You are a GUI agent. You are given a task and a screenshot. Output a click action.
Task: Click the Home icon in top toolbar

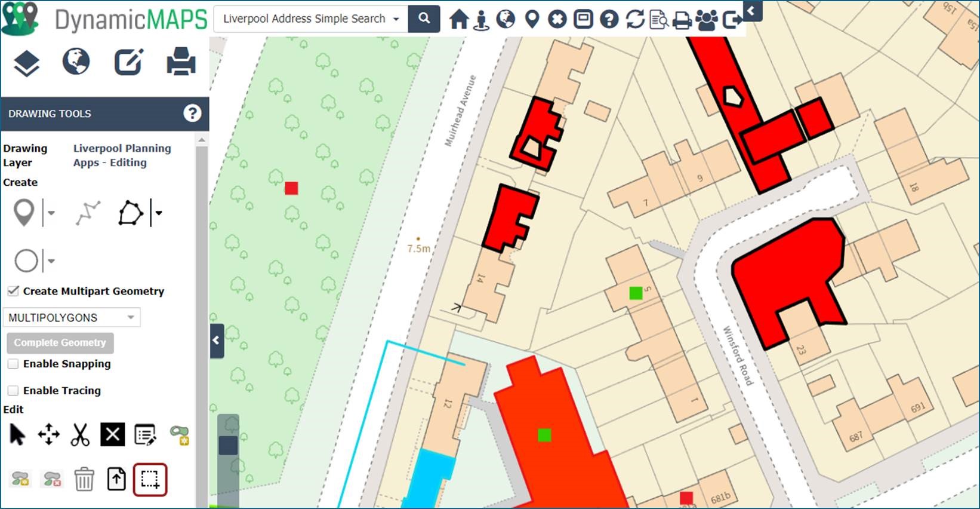(x=459, y=19)
